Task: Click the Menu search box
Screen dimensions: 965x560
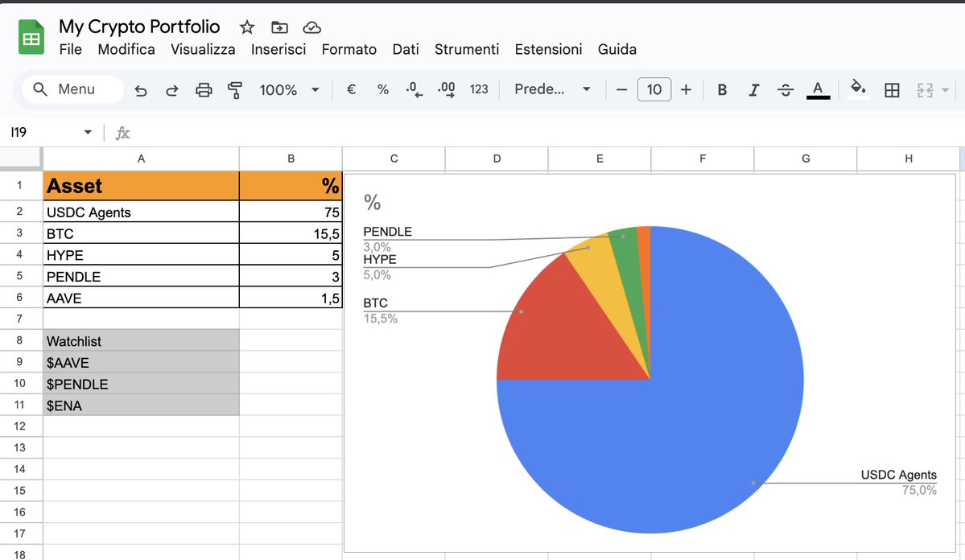Action: click(72, 90)
